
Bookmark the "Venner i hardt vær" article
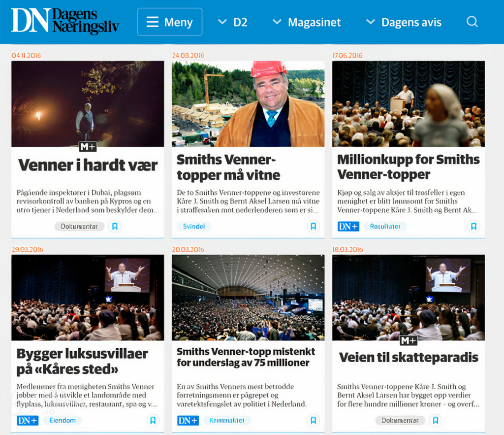[115, 227]
